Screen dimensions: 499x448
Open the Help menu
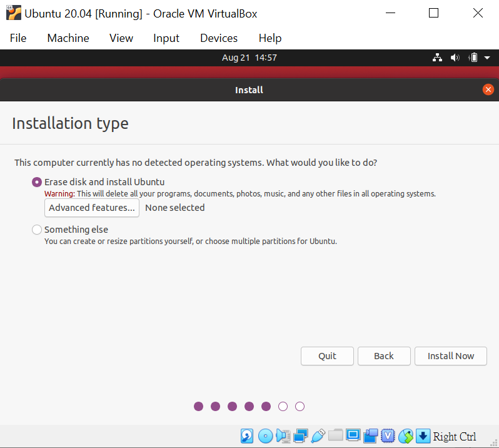coord(270,38)
